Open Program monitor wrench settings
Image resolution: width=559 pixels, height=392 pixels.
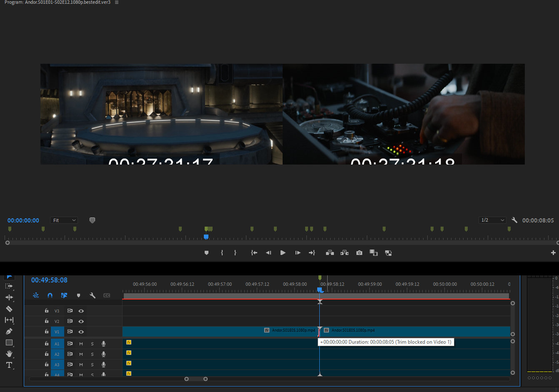514,220
